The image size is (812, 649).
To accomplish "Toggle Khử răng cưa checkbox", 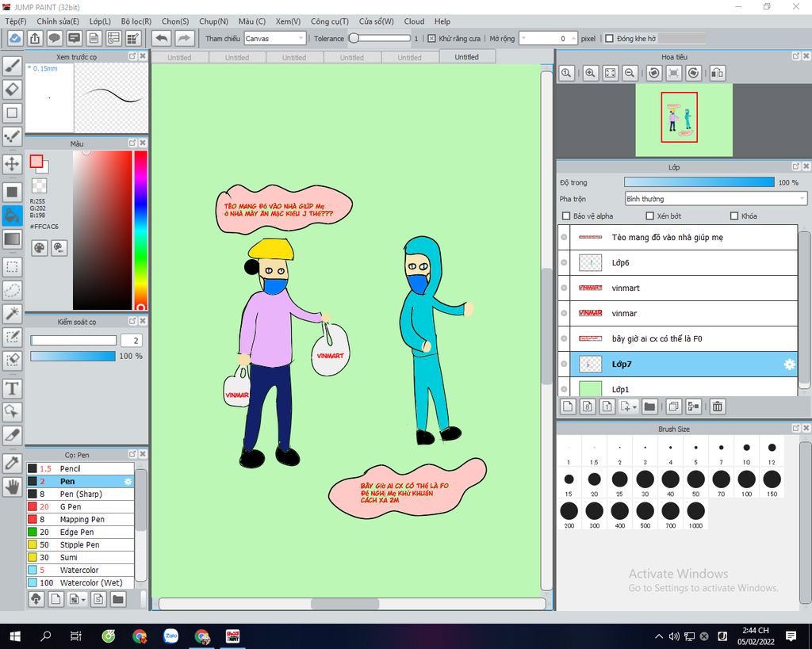I will coord(431,38).
